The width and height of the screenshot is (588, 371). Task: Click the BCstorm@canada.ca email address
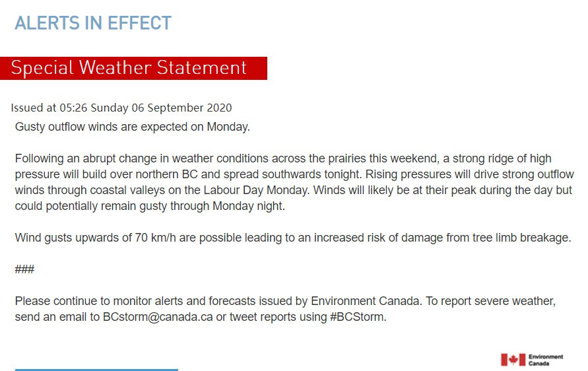tap(158, 317)
